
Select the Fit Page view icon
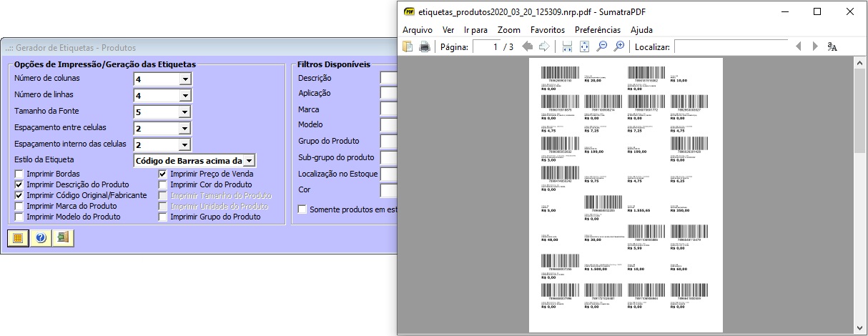[584, 46]
